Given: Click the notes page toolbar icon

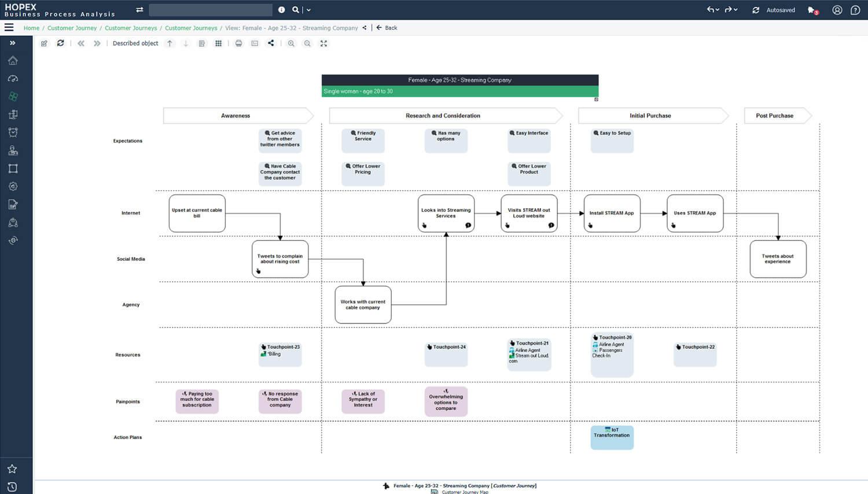Looking at the screenshot, I should click(x=202, y=43).
